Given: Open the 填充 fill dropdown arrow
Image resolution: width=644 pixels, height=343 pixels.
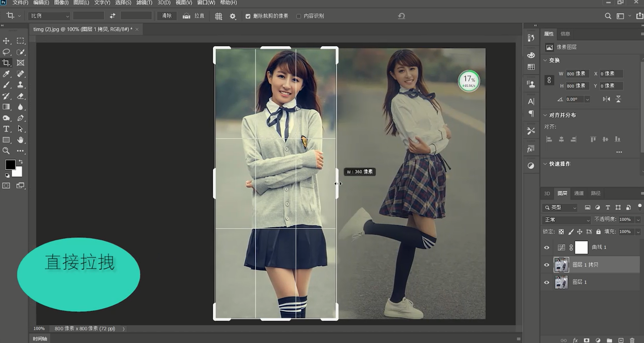Looking at the screenshot, I should tap(638, 232).
